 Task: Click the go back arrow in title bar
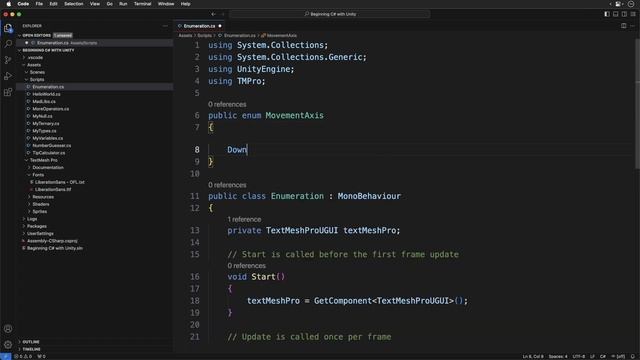coord(213,14)
